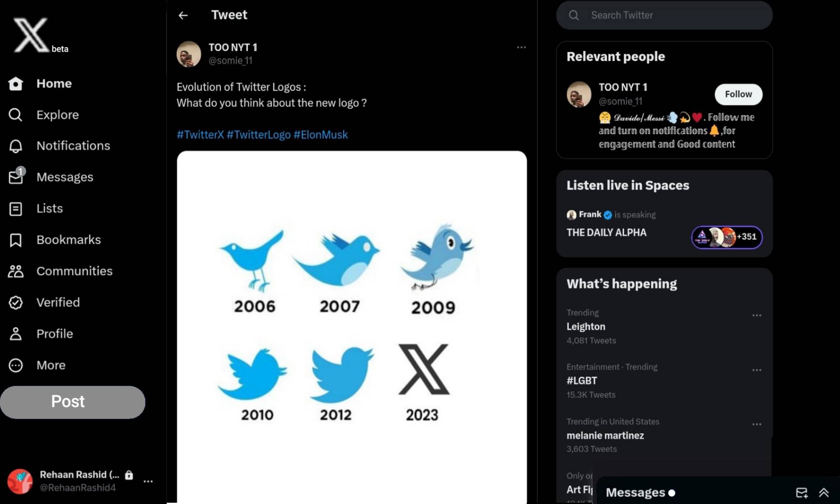Open THE DAILY ALPHA Space via its avatars
The image size is (840, 504).
click(727, 237)
